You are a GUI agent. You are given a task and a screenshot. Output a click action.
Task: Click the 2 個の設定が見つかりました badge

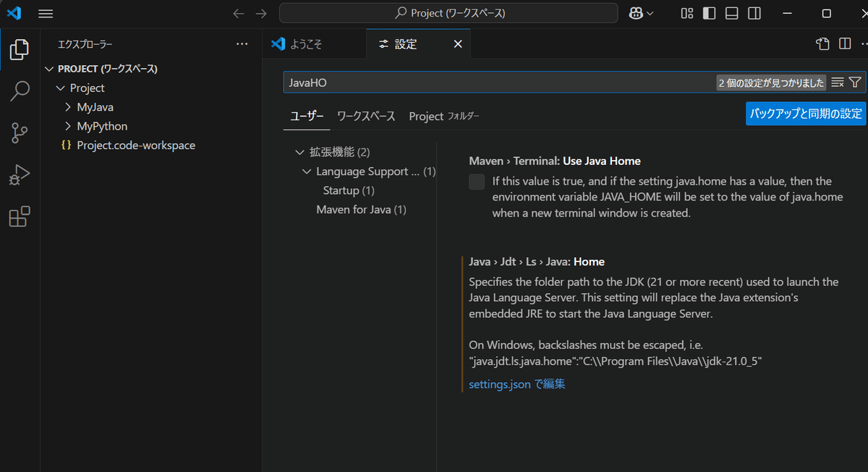tap(771, 83)
